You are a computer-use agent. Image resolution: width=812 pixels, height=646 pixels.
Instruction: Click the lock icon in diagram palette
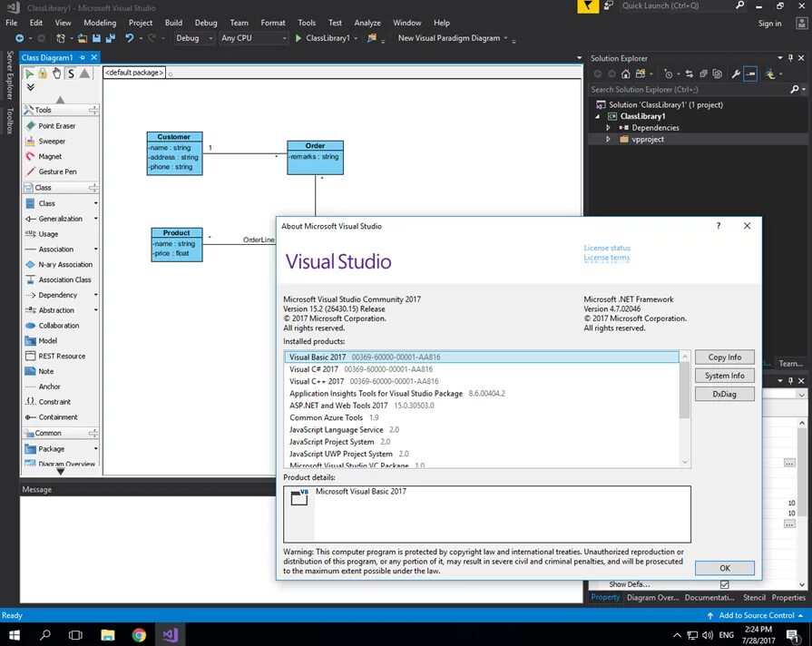pyautogui.click(x=43, y=73)
